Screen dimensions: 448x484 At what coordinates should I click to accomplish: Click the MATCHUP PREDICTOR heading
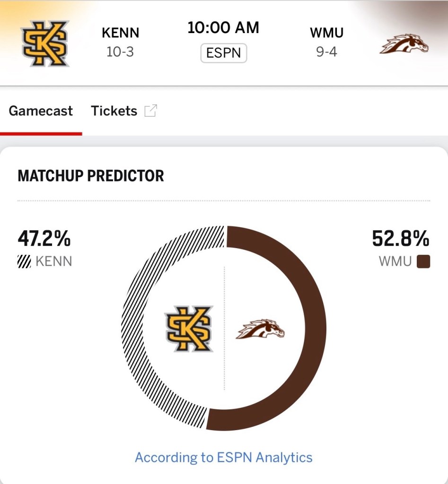tap(91, 176)
